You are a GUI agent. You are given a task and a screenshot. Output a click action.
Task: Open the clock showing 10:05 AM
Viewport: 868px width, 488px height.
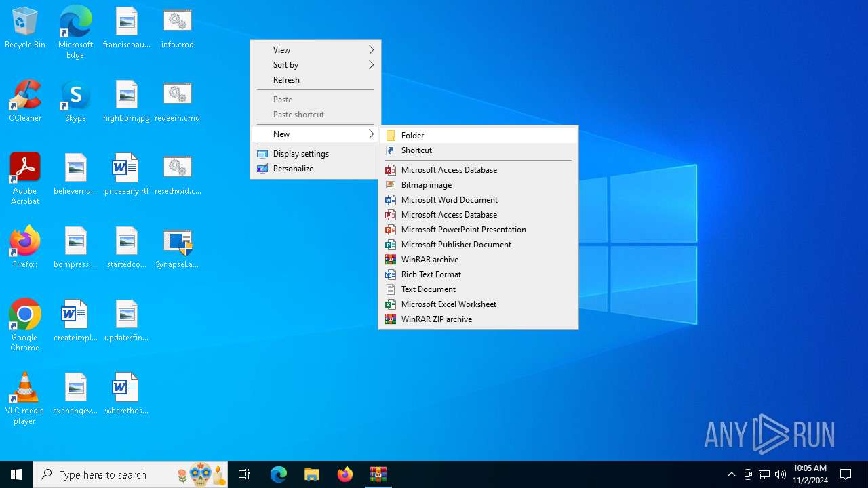[x=810, y=474]
